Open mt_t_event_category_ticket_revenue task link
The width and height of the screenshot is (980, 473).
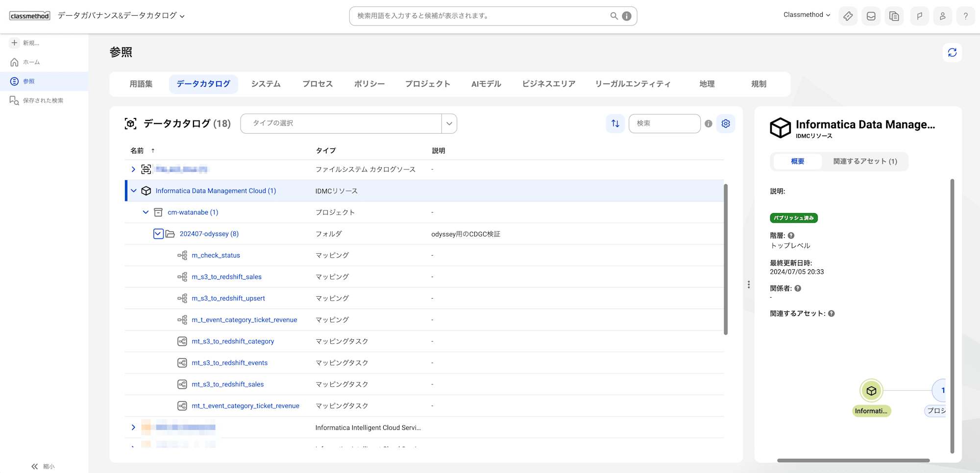pos(245,406)
